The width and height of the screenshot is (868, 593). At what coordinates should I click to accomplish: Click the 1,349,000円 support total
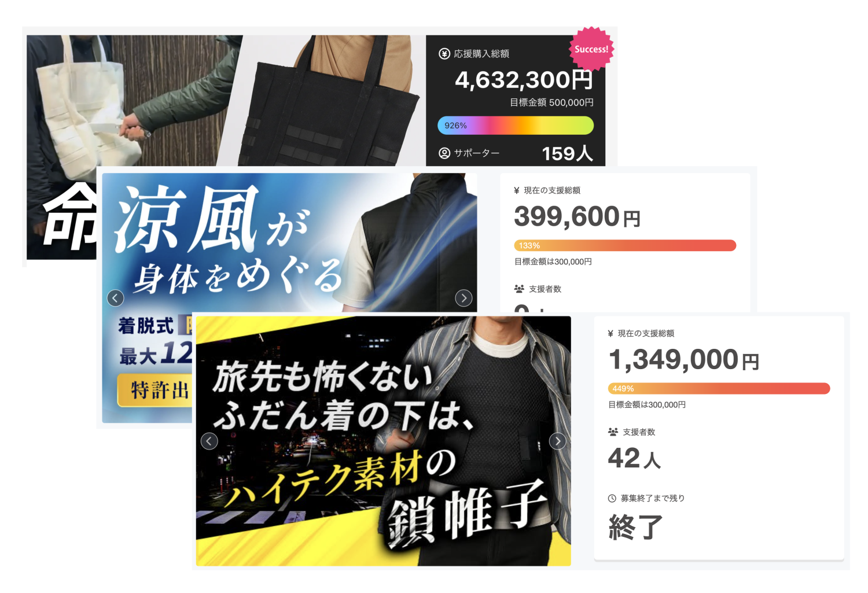[x=683, y=360]
